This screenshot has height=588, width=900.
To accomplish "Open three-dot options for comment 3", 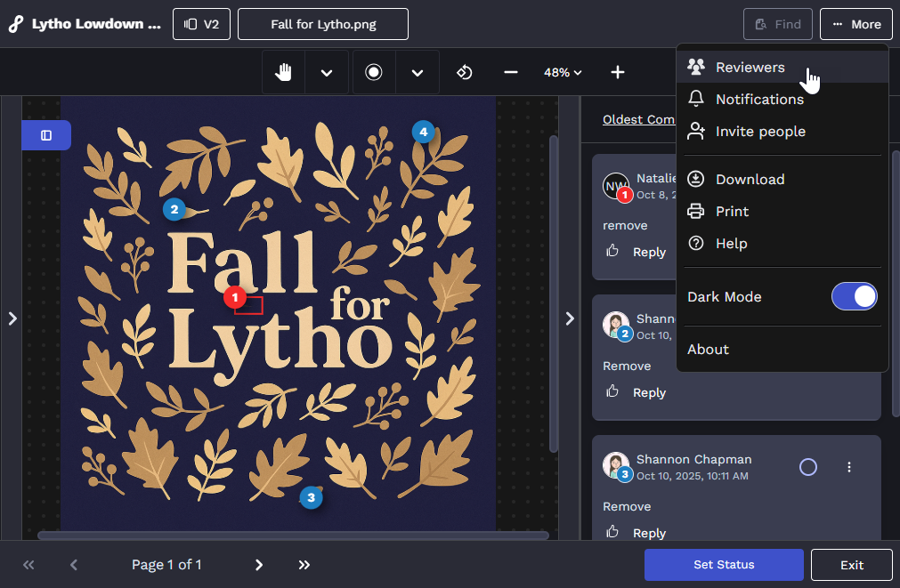I will (x=849, y=467).
